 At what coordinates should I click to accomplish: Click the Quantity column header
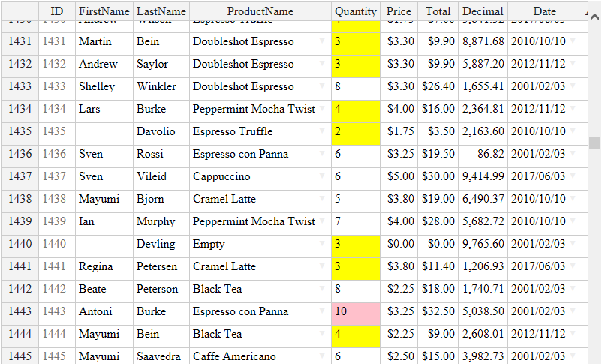tap(356, 11)
